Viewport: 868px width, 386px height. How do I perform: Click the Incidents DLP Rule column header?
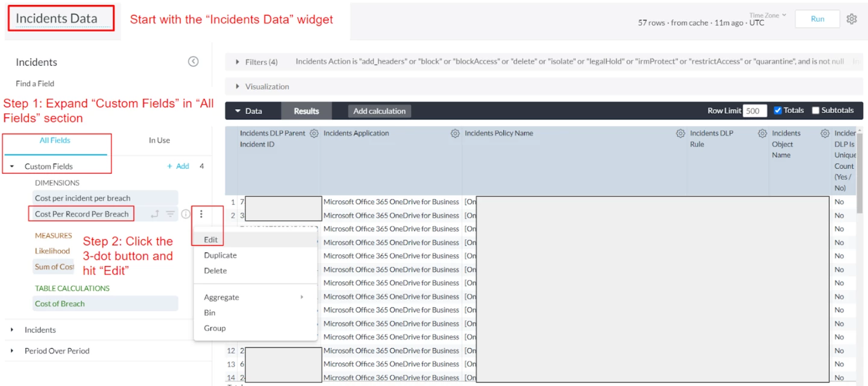(712, 139)
